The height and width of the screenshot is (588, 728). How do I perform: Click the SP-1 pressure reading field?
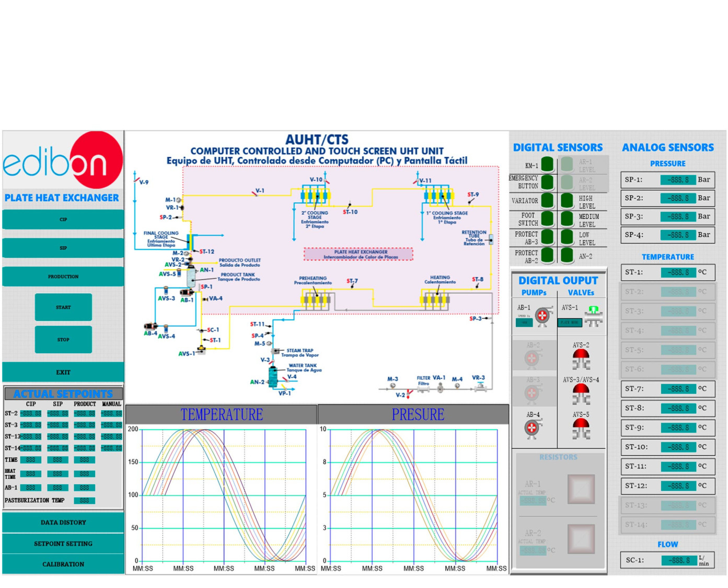coord(678,180)
